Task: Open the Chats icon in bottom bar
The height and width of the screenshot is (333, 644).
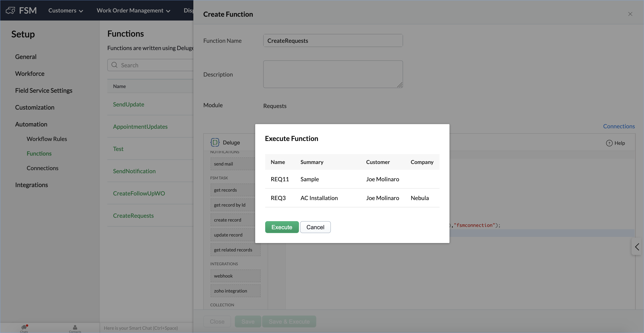Action: click(24, 327)
